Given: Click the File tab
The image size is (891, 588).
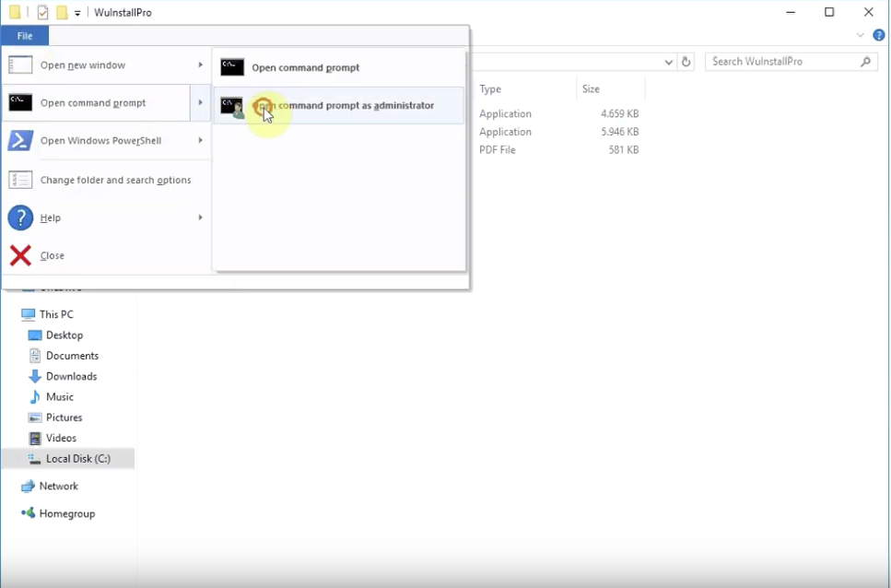Looking at the screenshot, I should coord(25,36).
